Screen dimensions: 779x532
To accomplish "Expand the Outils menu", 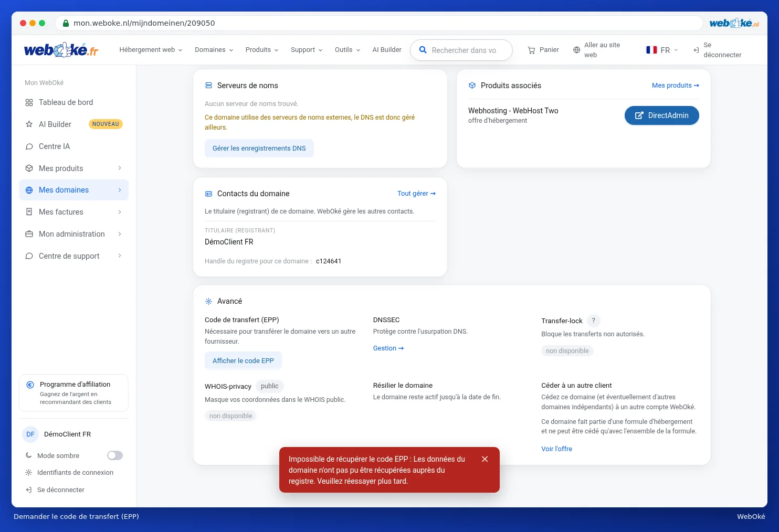I will point(348,50).
